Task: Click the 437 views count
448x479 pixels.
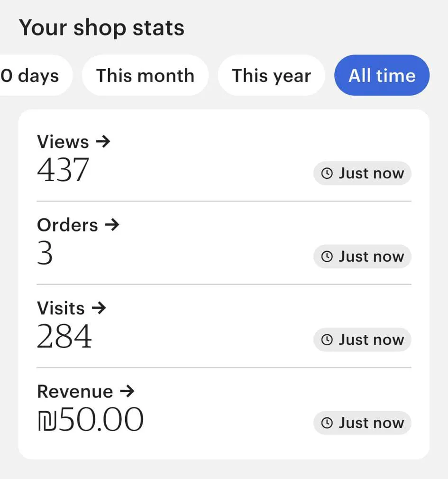Action: [63, 170]
